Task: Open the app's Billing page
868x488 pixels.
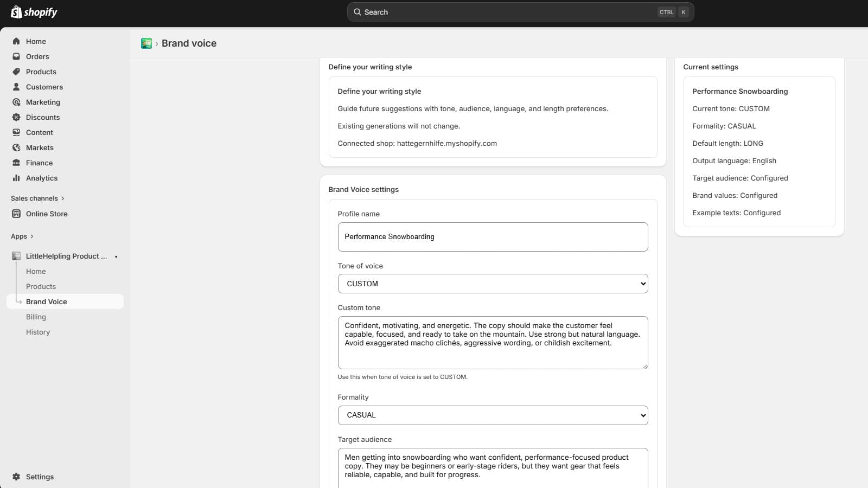Action: click(36, 317)
